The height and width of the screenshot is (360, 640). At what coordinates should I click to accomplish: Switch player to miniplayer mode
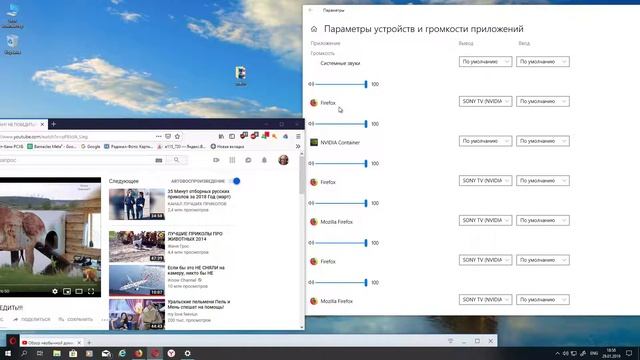67,291
